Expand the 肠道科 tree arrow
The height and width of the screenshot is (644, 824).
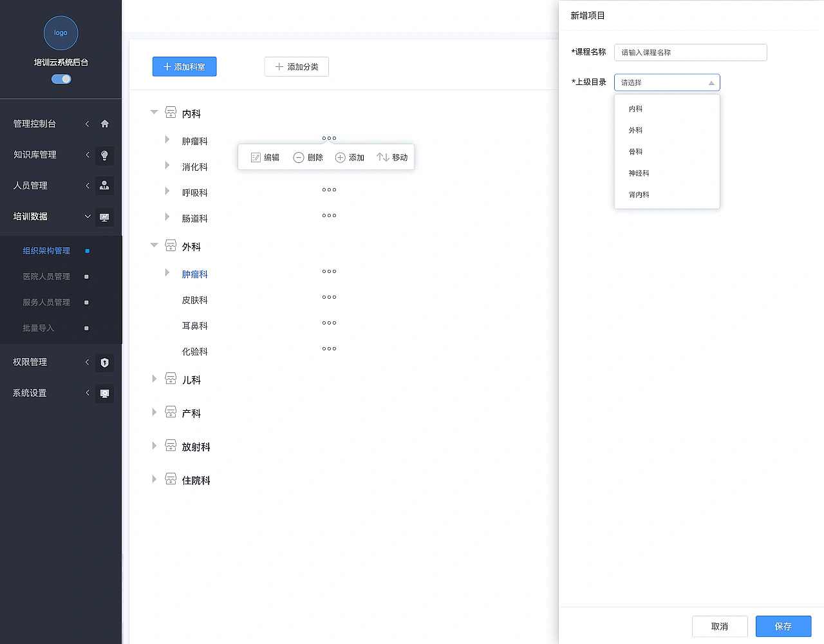click(167, 217)
